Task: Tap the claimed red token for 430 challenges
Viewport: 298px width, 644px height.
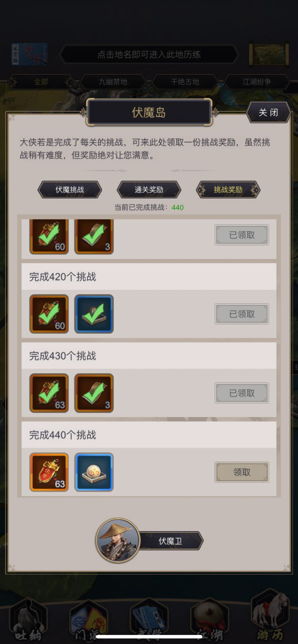Action: [49, 393]
